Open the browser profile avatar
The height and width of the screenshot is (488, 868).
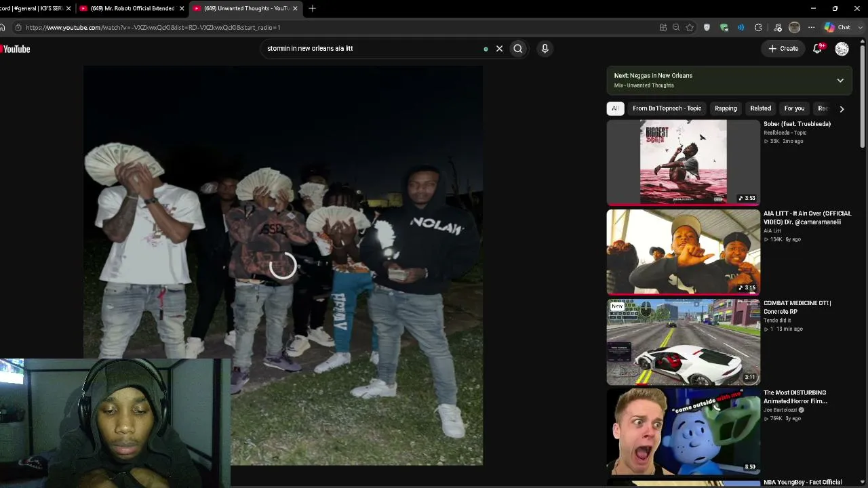[x=795, y=28]
